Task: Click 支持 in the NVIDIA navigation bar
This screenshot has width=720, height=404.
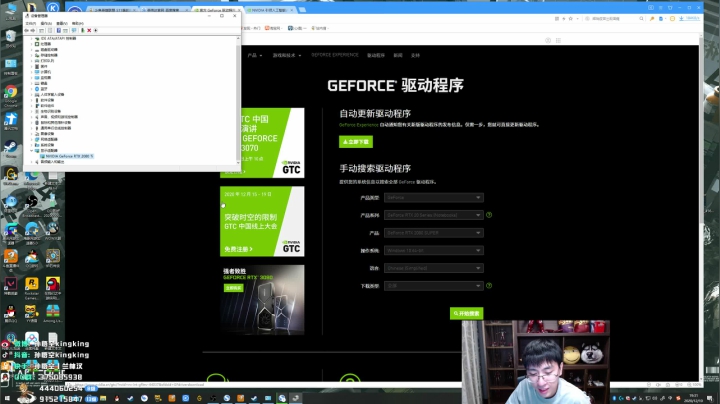Action: [x=415, y=56]
